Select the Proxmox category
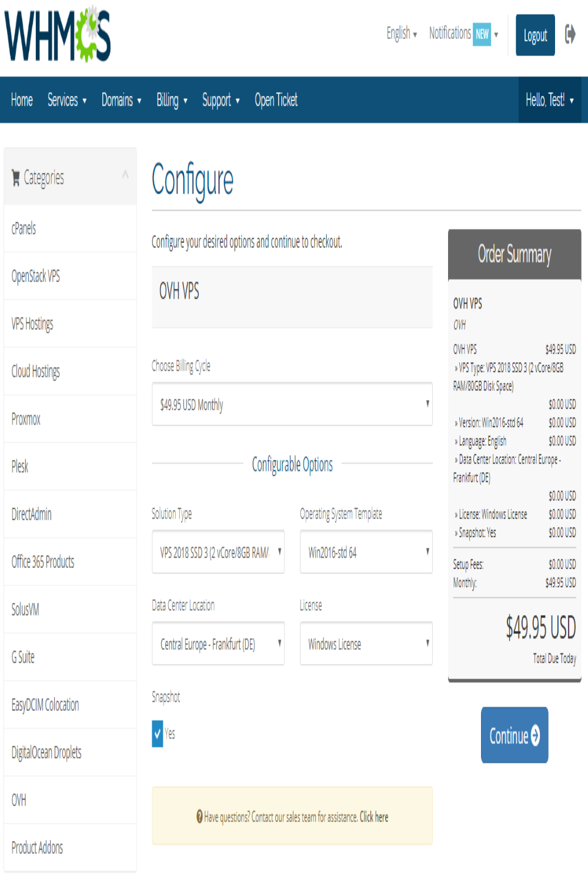588x882 pixels. pyautogui.click(x=70, y=419)
